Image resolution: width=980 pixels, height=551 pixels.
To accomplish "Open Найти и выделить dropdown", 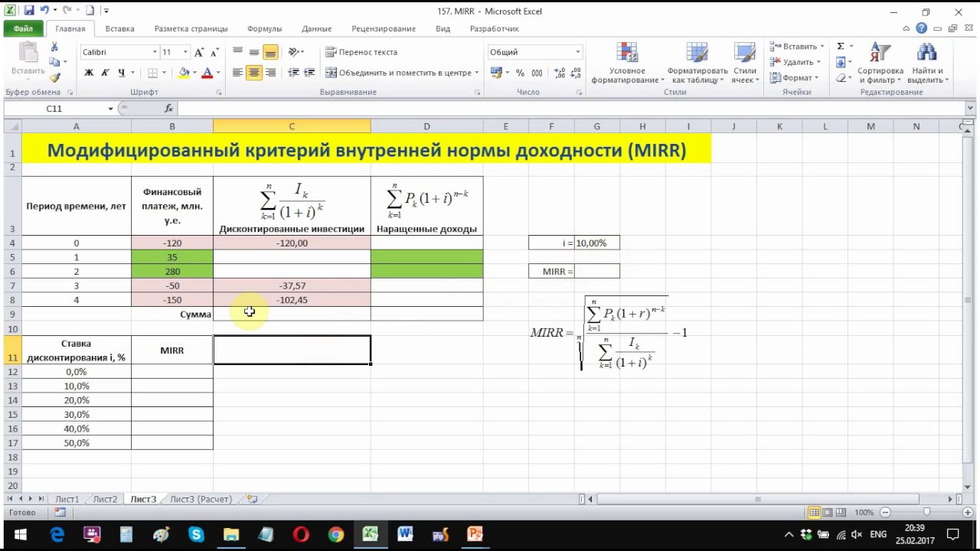I will tap(927, 64).
